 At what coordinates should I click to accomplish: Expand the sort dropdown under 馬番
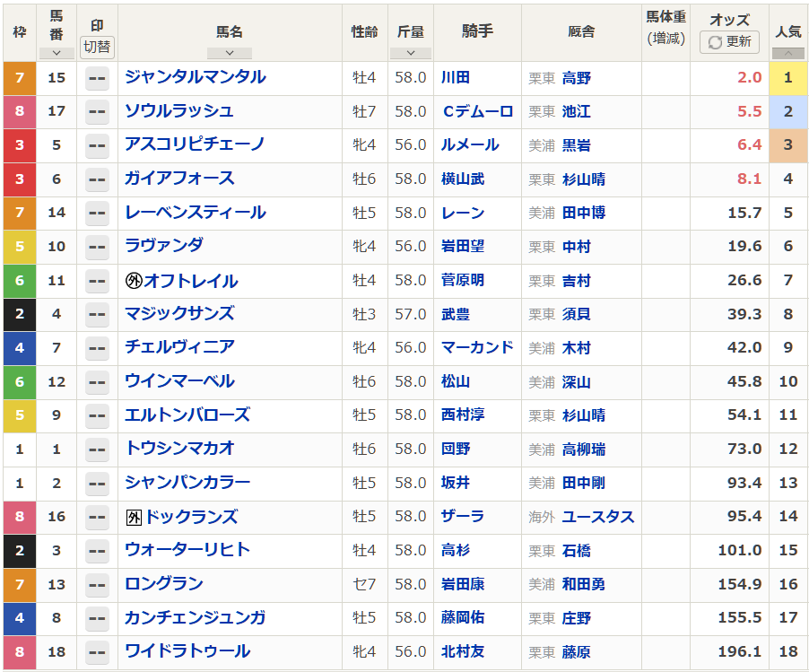click(57, 53)
